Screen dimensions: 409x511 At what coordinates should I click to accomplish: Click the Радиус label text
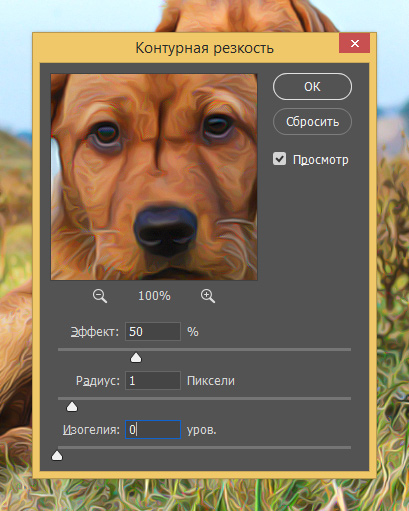[98, 381]
